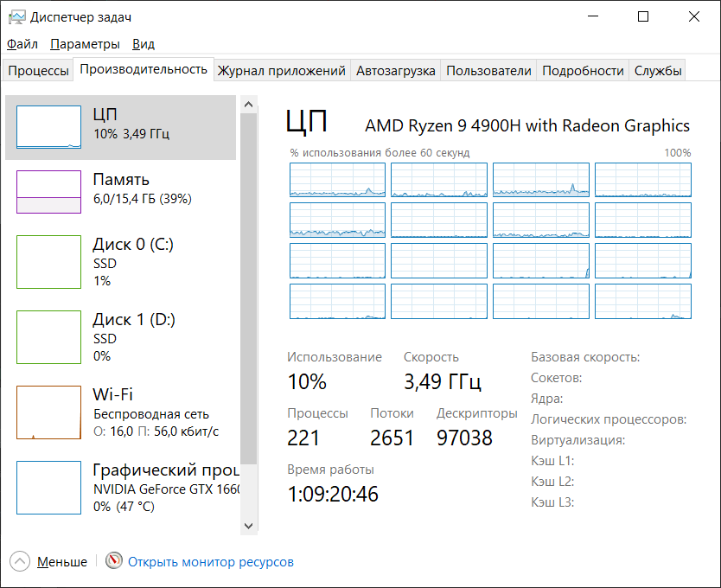Open Открыть монитор ресурсов link
Image resolution: width=721 pixels, height=588 pixels.
pyautogui.click(x=211, y=562)
